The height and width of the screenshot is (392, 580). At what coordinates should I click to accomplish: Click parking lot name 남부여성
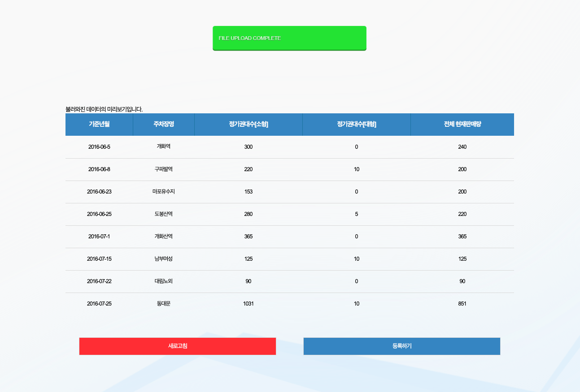point(164,259)
